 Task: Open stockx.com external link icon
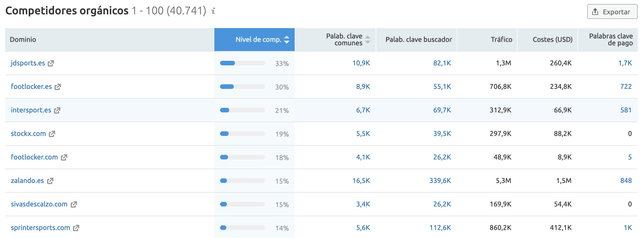pyautogui.click(x=52, y=134)
